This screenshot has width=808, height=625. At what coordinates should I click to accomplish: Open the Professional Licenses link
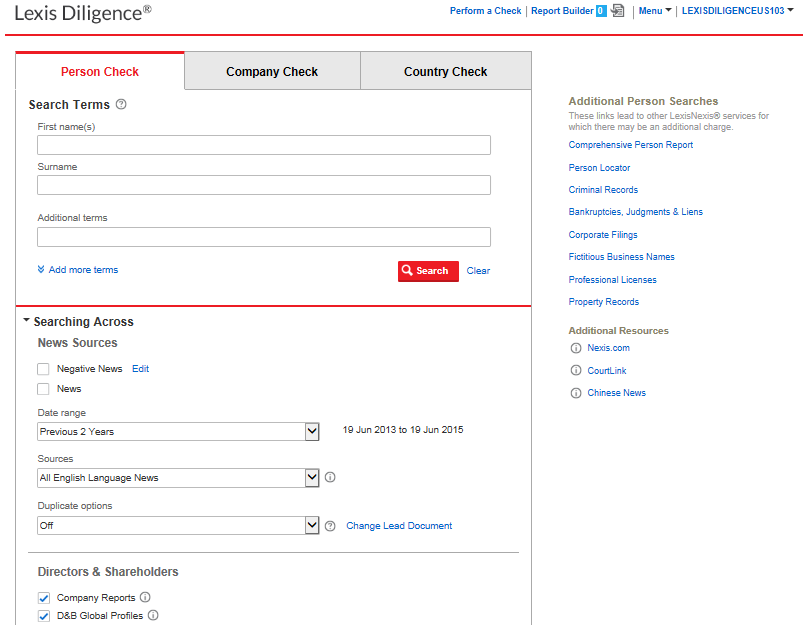613,280
